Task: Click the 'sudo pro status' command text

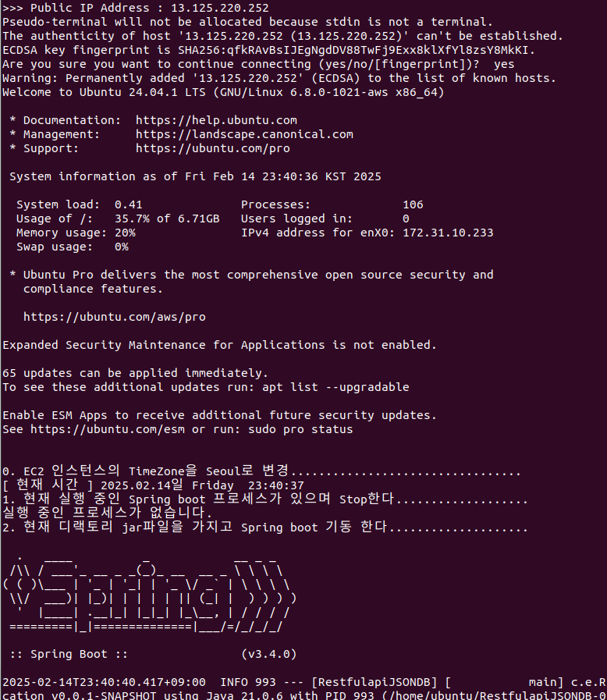Action: 300,429
